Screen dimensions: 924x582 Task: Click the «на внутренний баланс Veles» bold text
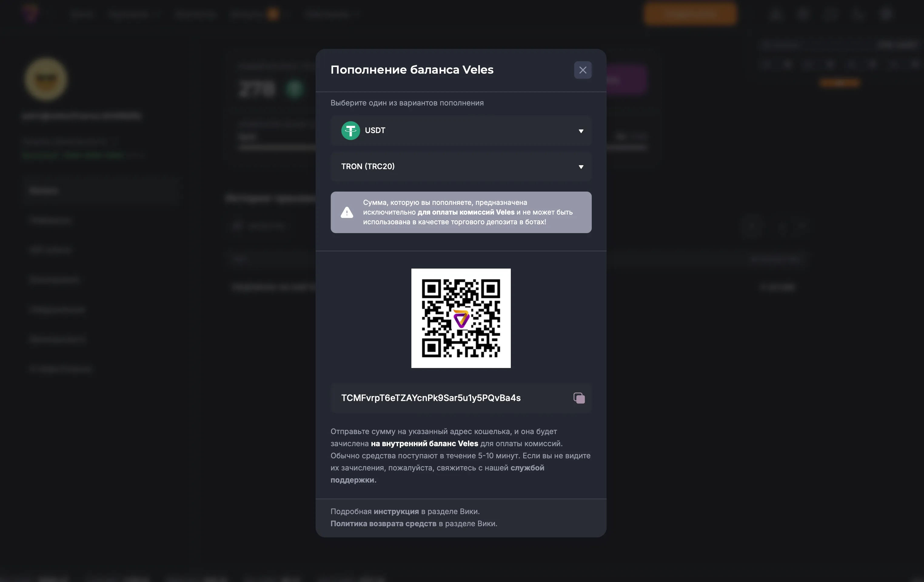[x=424, y=443]
